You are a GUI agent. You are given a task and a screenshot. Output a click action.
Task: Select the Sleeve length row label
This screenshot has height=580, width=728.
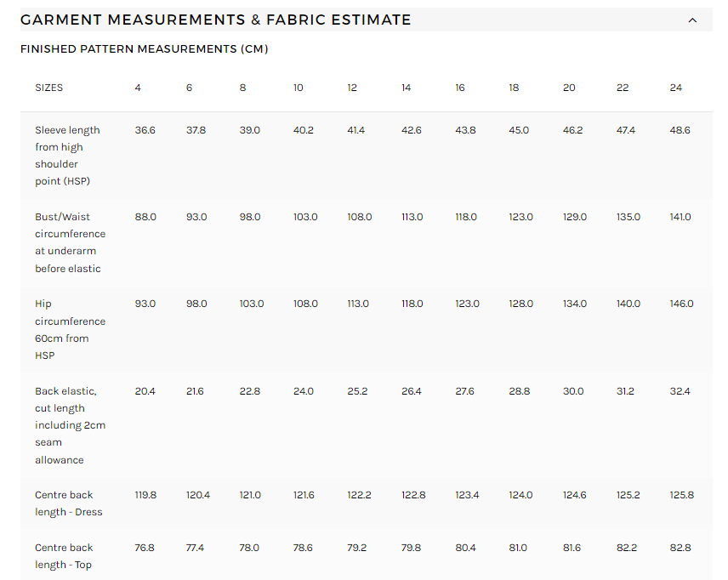[67, 156]
